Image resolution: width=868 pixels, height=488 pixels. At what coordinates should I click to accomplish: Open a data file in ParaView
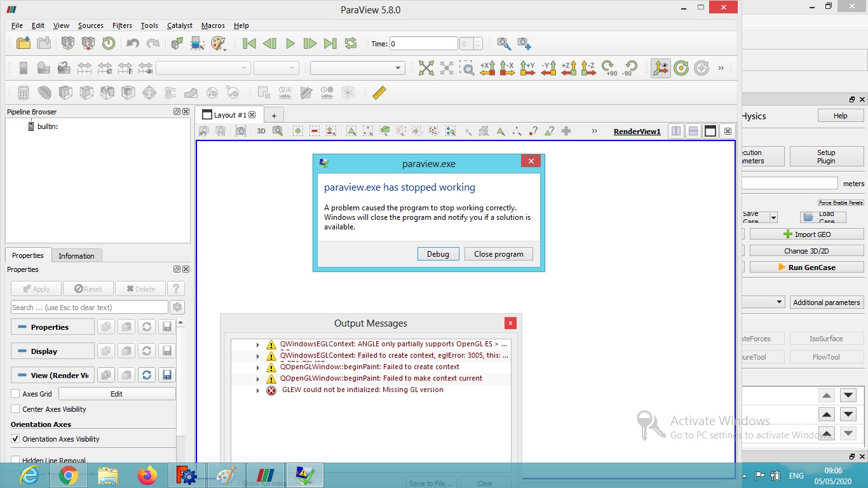[x=23, y=43]
